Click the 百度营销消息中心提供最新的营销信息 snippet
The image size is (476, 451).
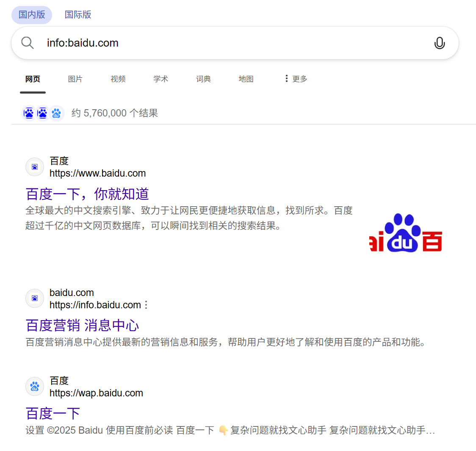(x=226, y=342)
